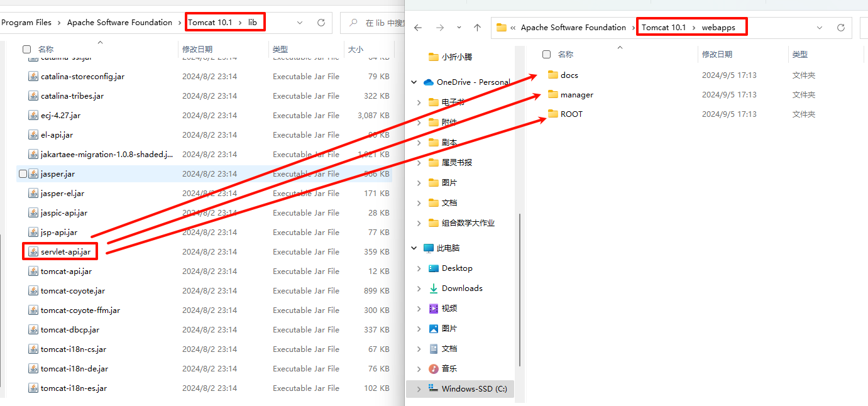Click Apache Software Foundation breadcrumb in lib window
The image size is (868, 406).
tap(119, 23)
